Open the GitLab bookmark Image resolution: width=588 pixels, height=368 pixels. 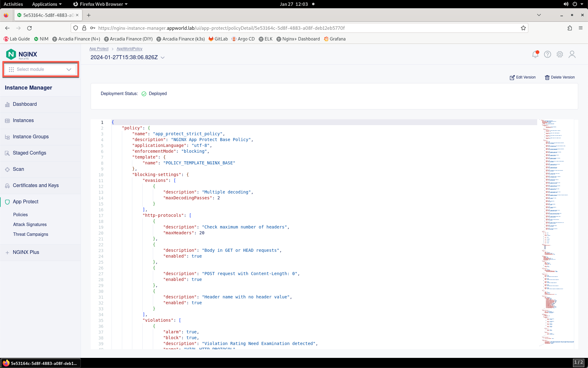[218, 39]
